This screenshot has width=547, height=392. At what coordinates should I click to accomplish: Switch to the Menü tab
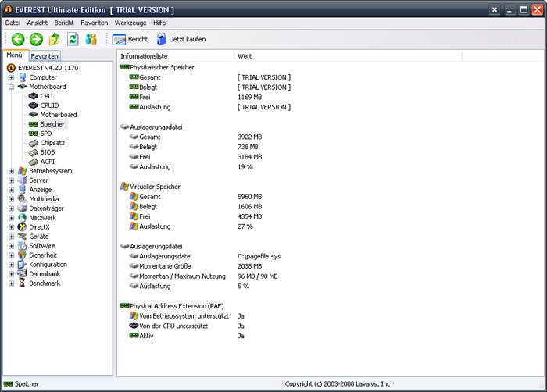pyautogui.click(x=15, y=55)
